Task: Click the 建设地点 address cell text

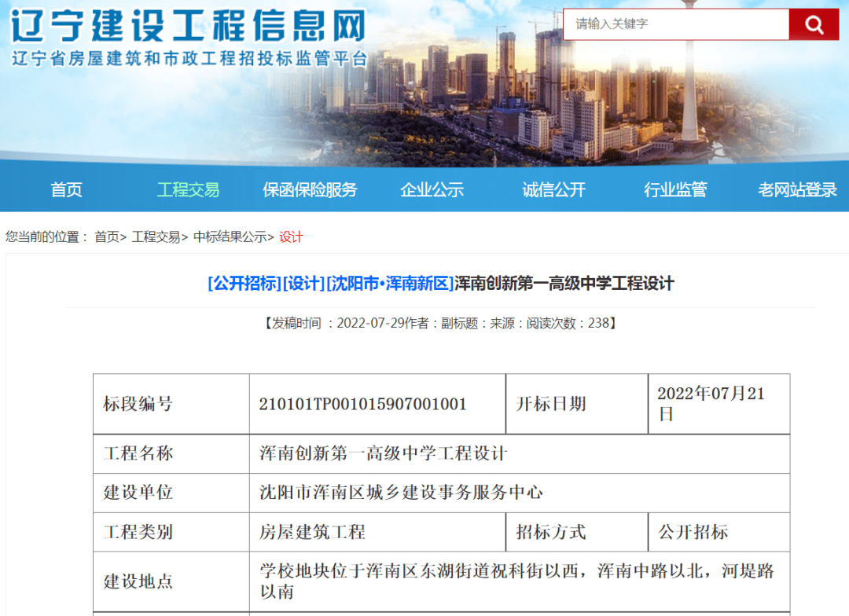Action: click(516, 581)
